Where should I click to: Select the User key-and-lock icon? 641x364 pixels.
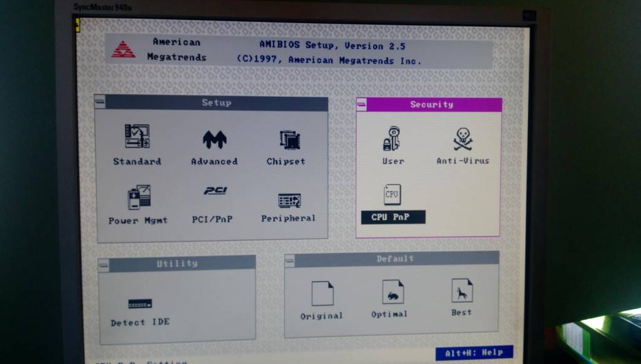coord(392,138)
